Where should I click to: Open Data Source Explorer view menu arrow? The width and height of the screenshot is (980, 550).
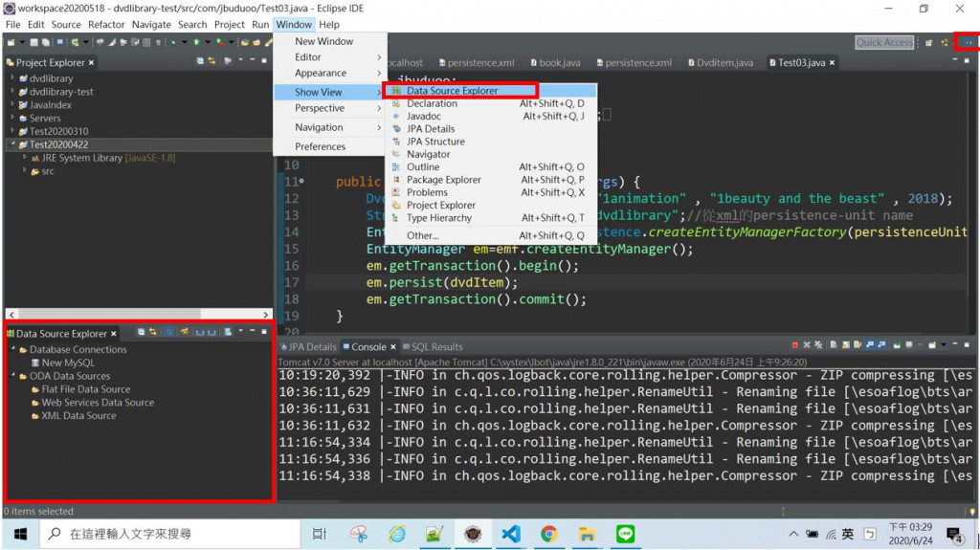[x=240, y=332]
